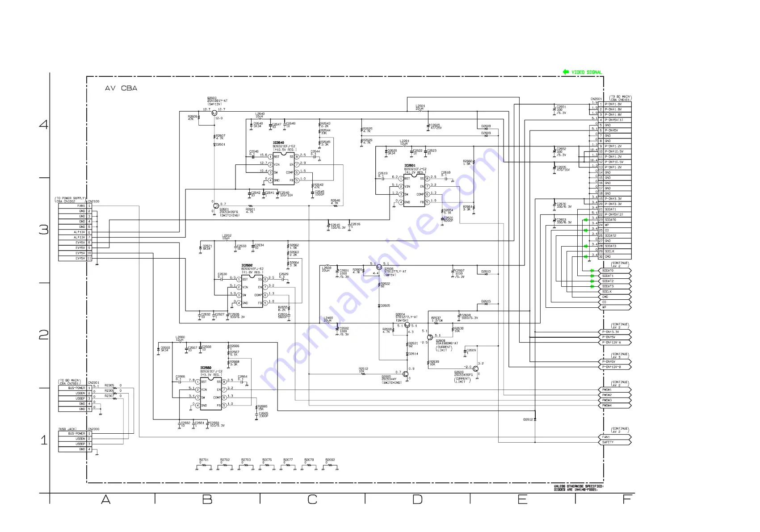Click the P-ON+3.3V continuation tag

click(x=615, y=332)
